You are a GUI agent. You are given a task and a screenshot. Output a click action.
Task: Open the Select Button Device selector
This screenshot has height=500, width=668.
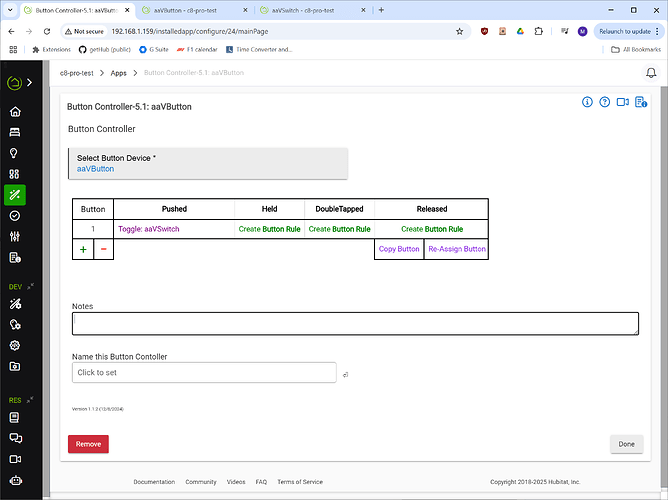(x=208, y=164)
